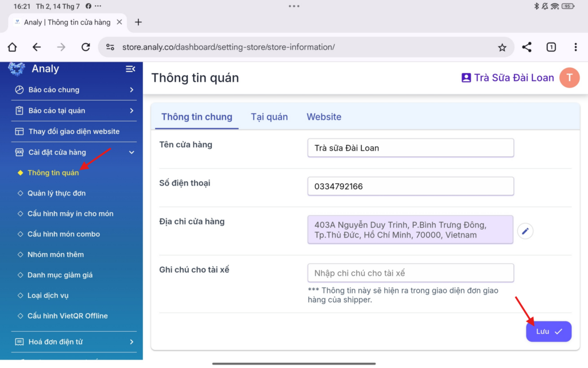This screenshot has width=588, height=368.
Task: Click the Số điện thoại input field
Action: [x=411, y=186]
